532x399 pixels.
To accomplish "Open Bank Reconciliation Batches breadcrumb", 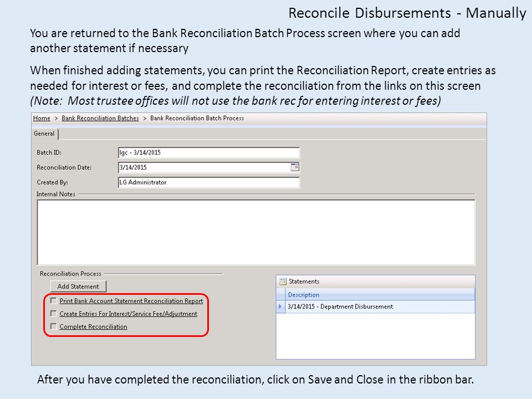I will (100, 118).
